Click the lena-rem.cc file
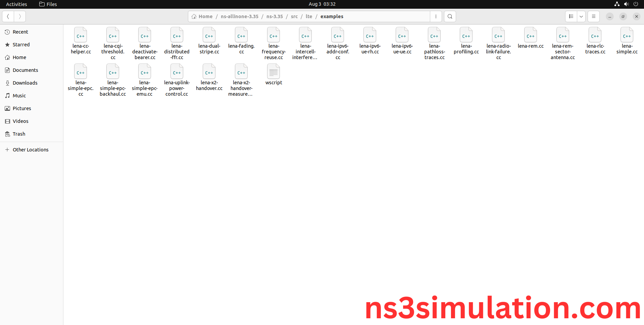Screen dimensions: 644x325 [531, 38]
